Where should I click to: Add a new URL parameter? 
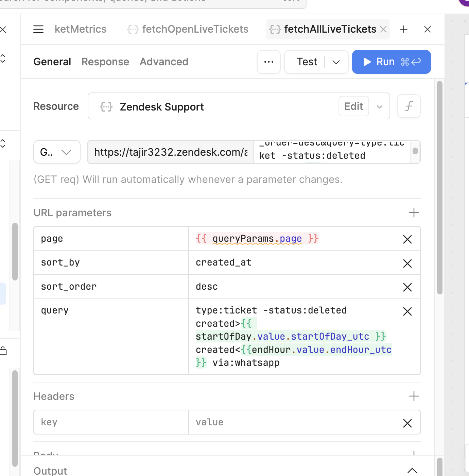pos(414,213)
